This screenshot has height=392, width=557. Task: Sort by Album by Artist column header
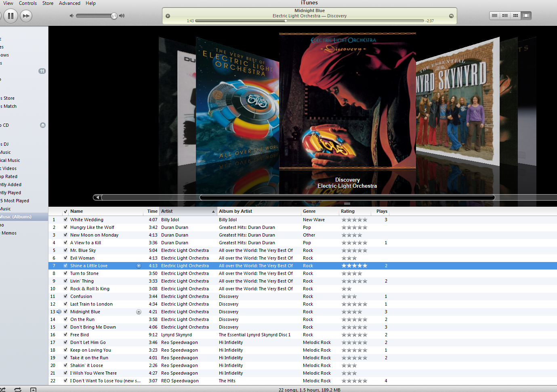click(x=259, y=211)
